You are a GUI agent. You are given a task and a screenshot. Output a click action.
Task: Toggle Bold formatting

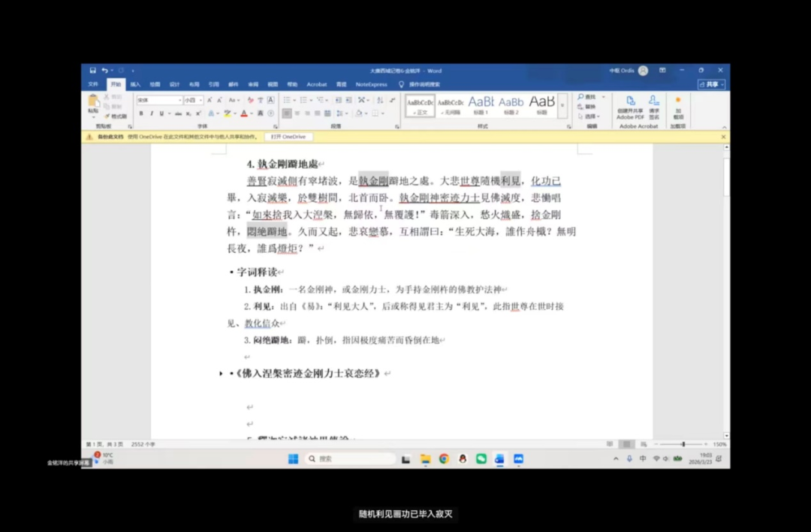click(140, 113)
